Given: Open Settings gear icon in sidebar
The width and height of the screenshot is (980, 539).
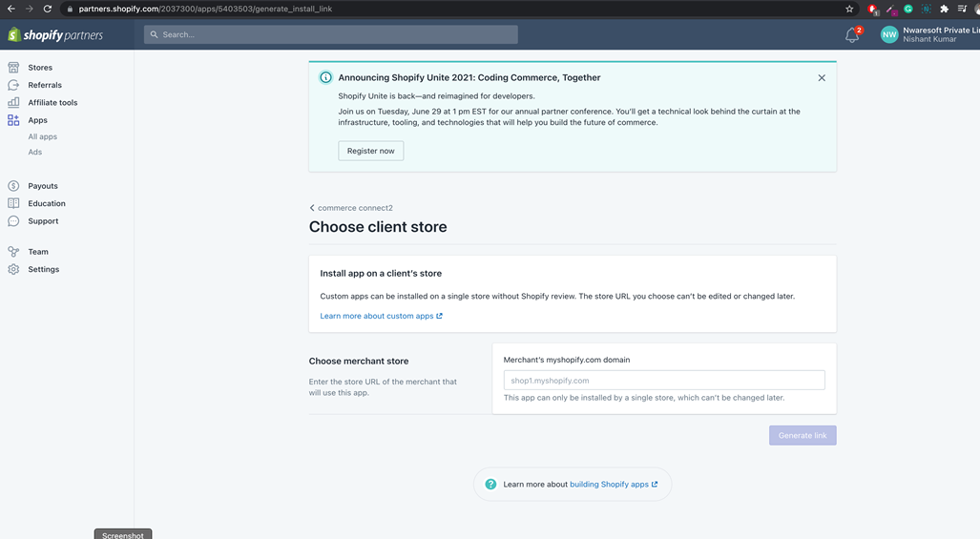Looking at the screenshot, I should pyautogui.click(x=13, y=270).
